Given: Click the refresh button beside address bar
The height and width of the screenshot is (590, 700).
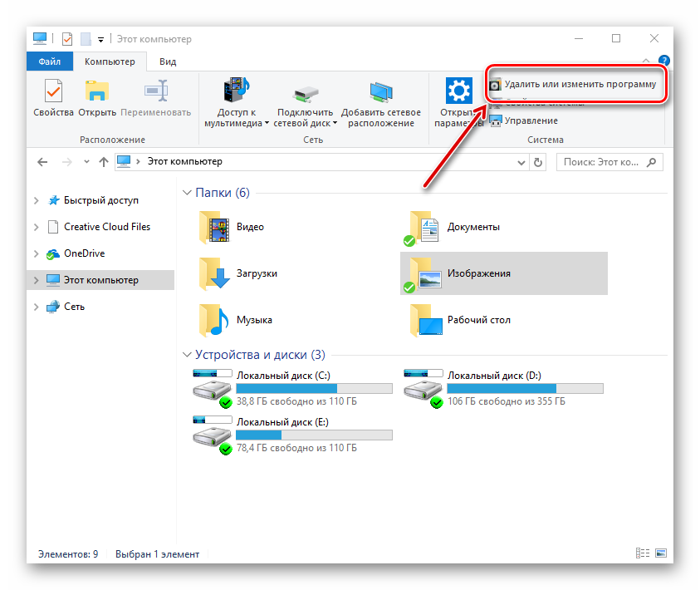Looking at the screenshot, I should pos(537,162).
